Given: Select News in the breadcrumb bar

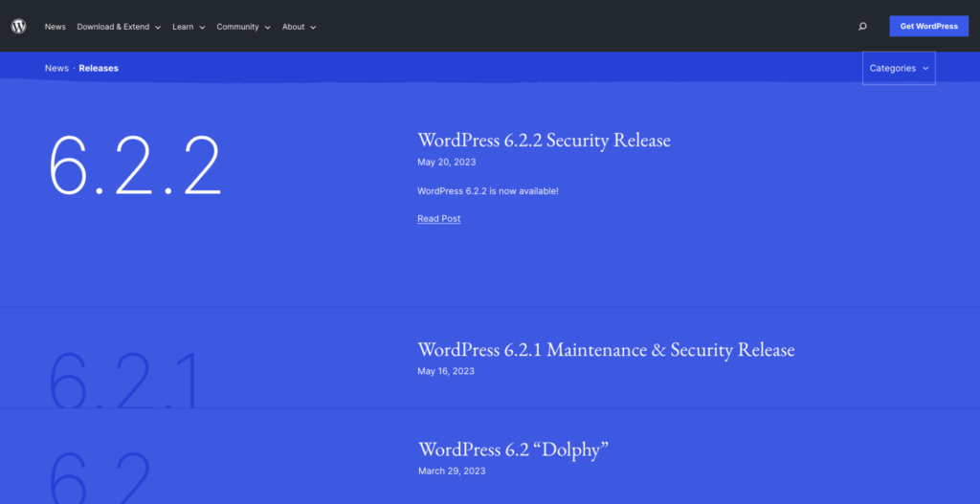Looking at the screenshot, I should pyautogui.click(x=56, y=68).
